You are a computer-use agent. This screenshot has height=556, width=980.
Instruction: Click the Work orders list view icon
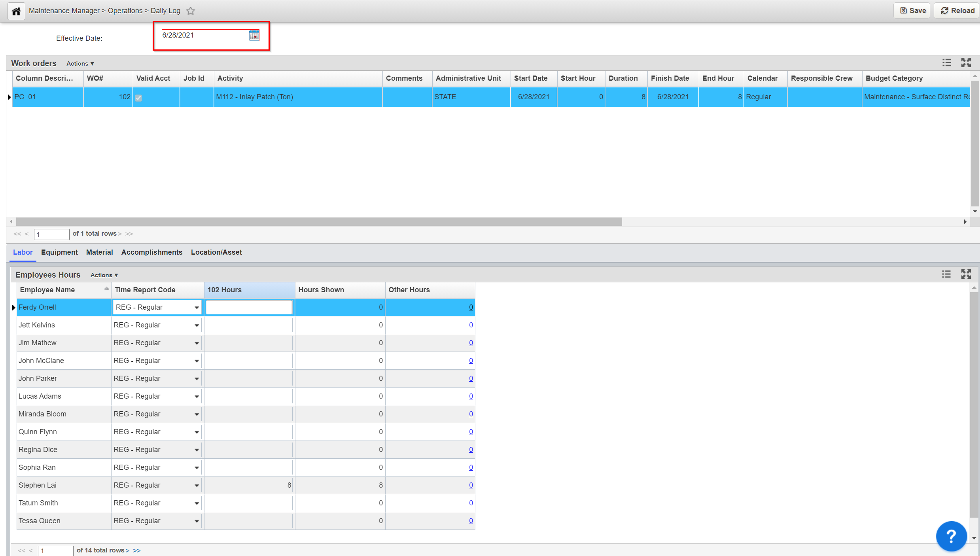[946, 63]
